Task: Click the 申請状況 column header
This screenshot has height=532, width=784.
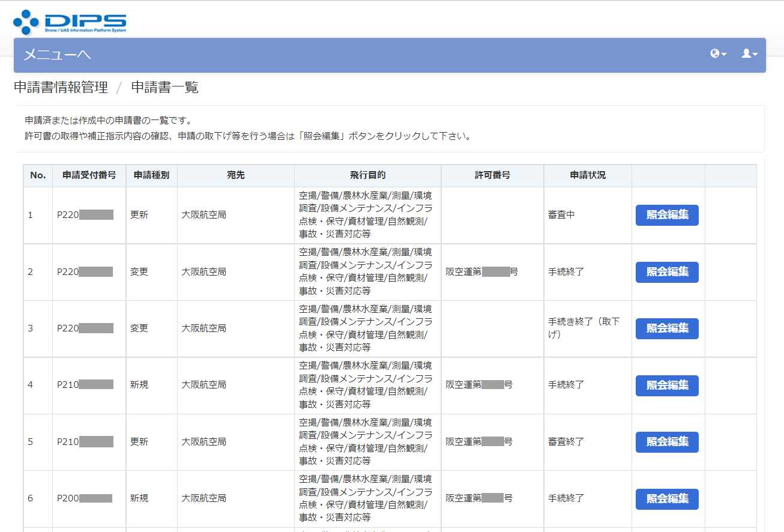Action: click(587, 175)
